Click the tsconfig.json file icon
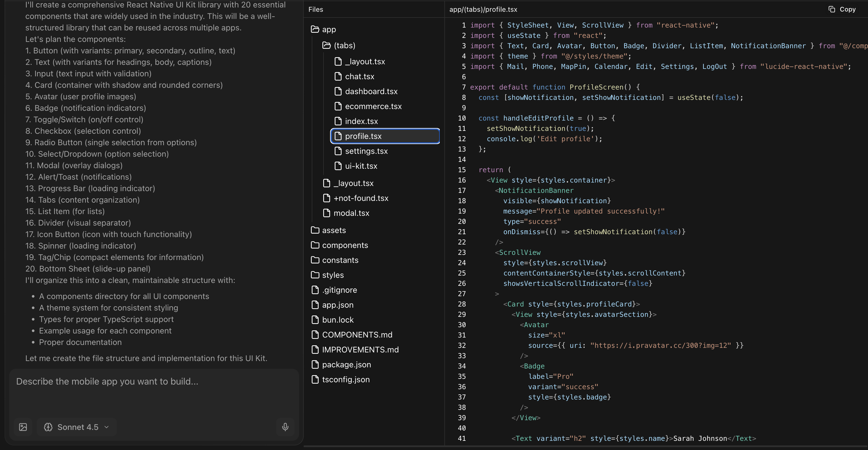 (315, 379)
